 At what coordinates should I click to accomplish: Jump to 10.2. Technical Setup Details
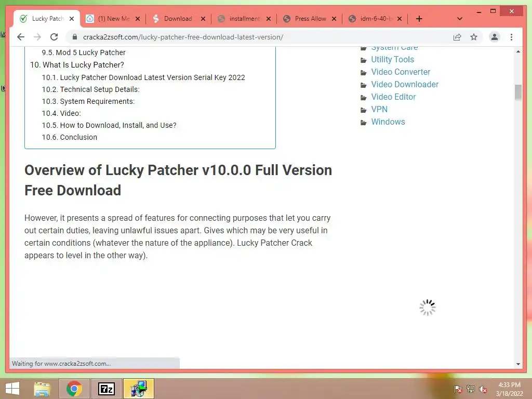coord(90,89)
